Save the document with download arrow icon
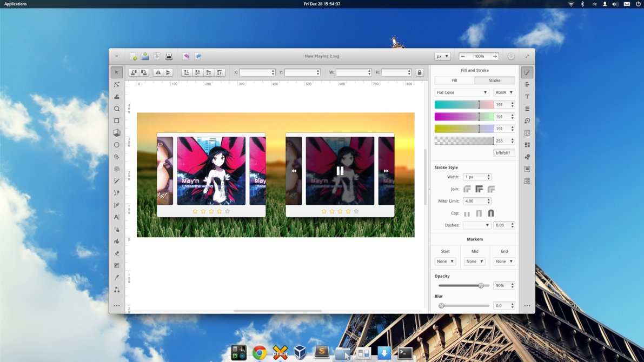 point(157,56)
